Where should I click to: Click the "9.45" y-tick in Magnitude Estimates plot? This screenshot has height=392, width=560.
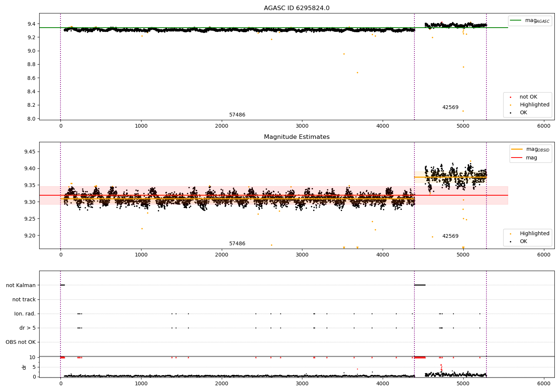(30, 152)
